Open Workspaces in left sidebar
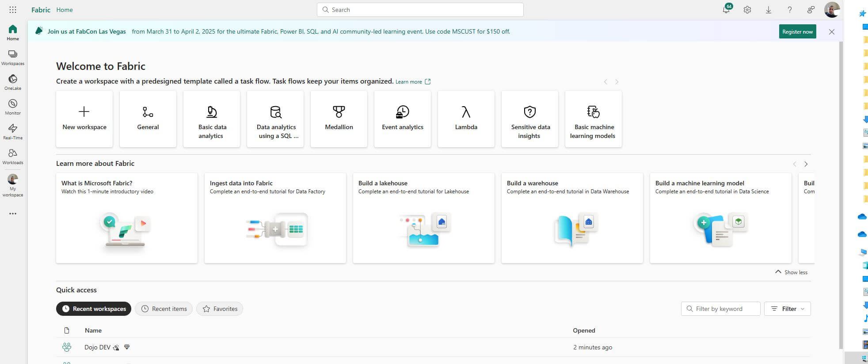The width and height of the screenshot is (868, 364). pyautogui.click(x=13, y=57)
